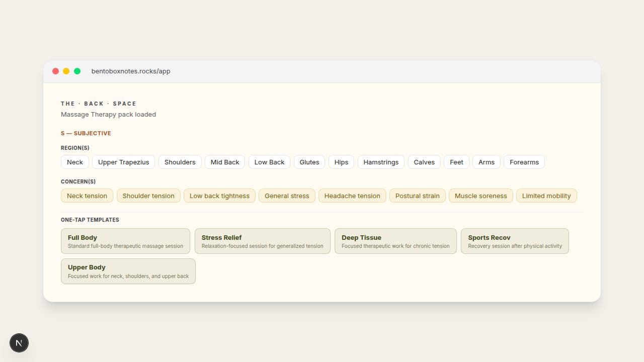Select the Glutes region chip

pyautogui.click(x=309, y=162)
